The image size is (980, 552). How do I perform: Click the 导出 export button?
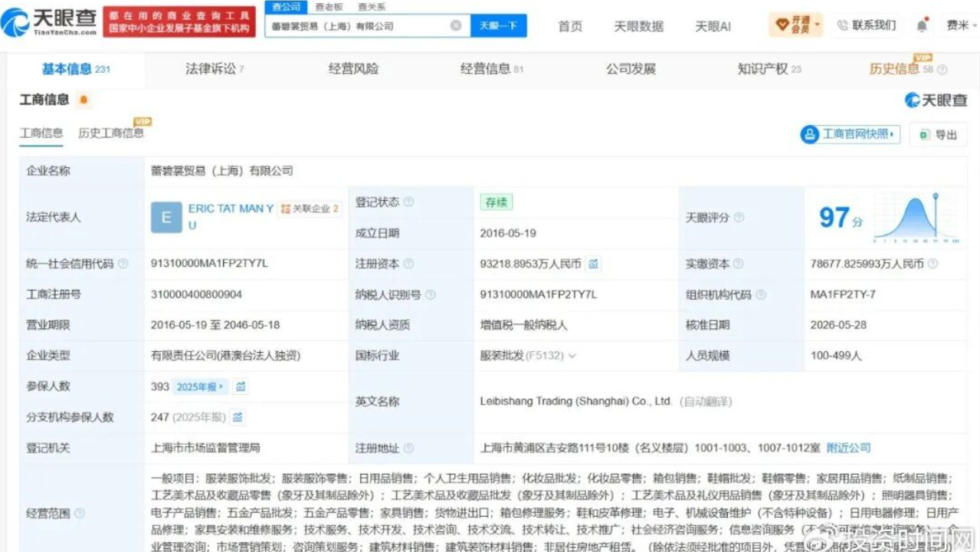[939, 134]
